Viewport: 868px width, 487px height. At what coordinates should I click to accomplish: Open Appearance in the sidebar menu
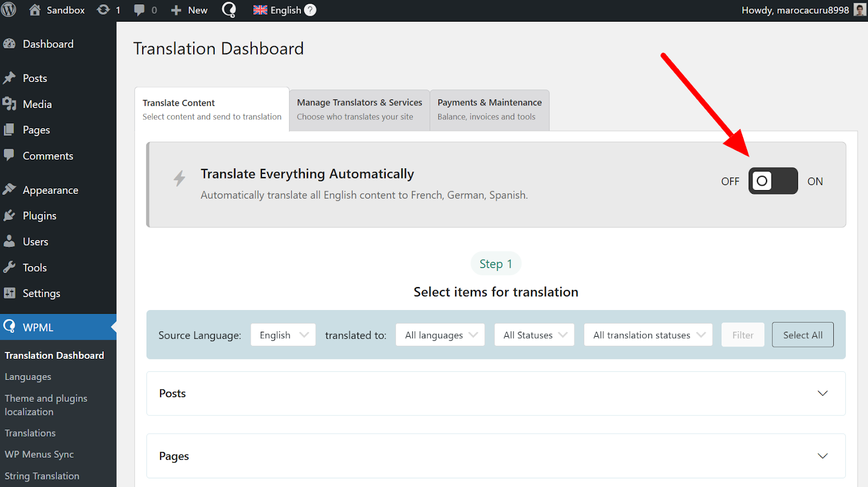(x=50, y=190)
